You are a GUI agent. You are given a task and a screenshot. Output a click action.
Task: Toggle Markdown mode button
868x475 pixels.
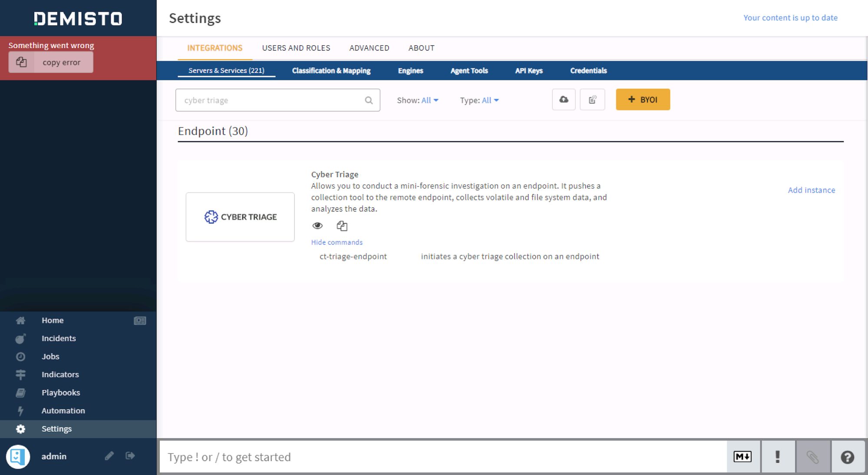click(x=743, y=457)
